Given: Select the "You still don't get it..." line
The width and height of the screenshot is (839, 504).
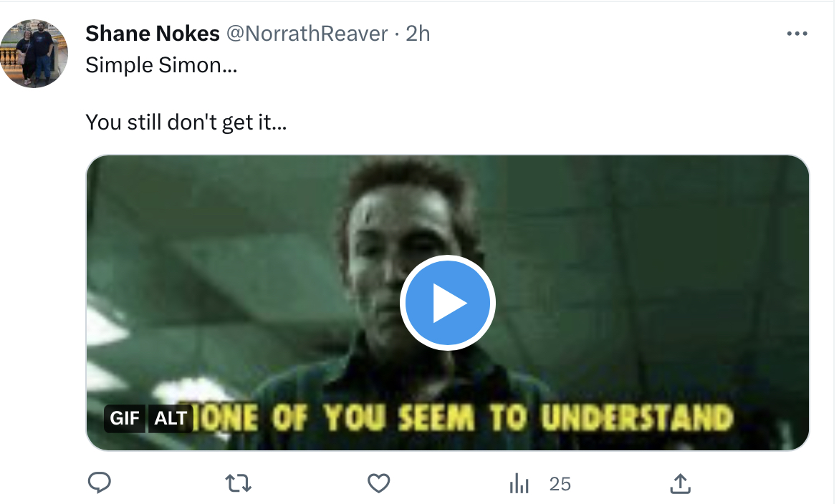Looking at the screenshot, I should coord(186,122).
